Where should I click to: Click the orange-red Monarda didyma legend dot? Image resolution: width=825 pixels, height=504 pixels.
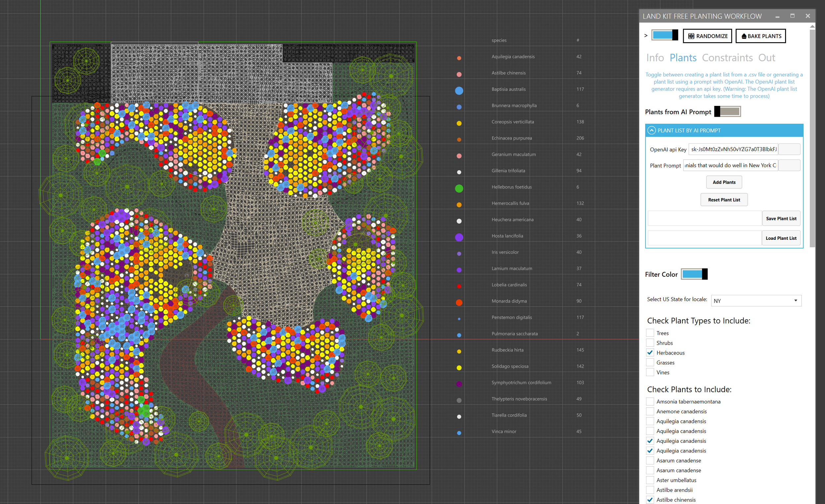tap(459, 302)
